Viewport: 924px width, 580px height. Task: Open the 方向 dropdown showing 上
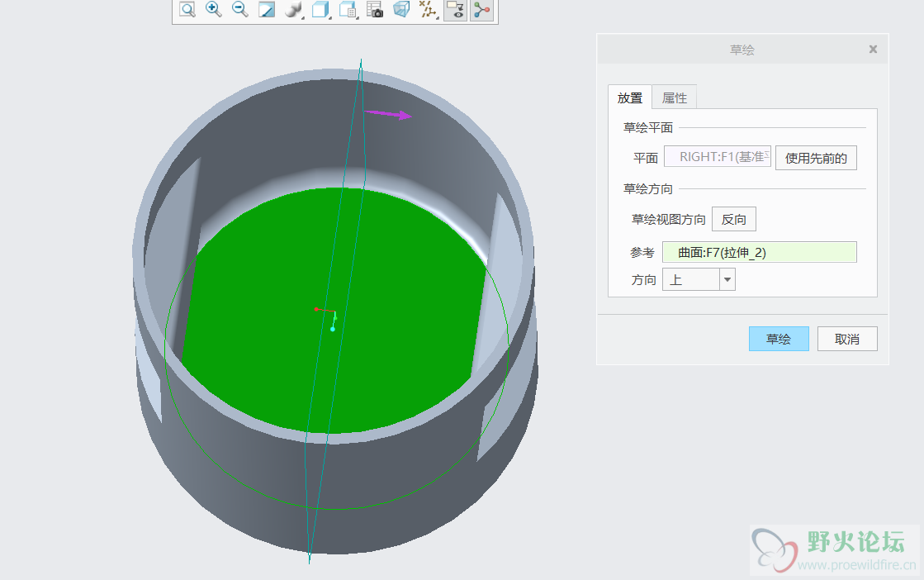pyautogui.click(x=699, y=279)
